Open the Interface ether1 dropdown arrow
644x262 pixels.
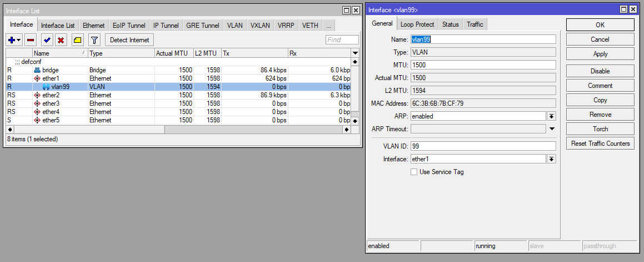(x=552, y=159)
